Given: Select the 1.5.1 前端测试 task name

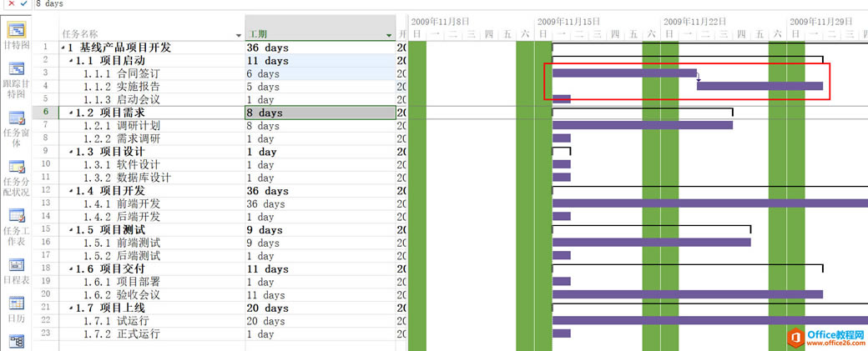Looking at the screenshot, I should [x=122, y=243].
